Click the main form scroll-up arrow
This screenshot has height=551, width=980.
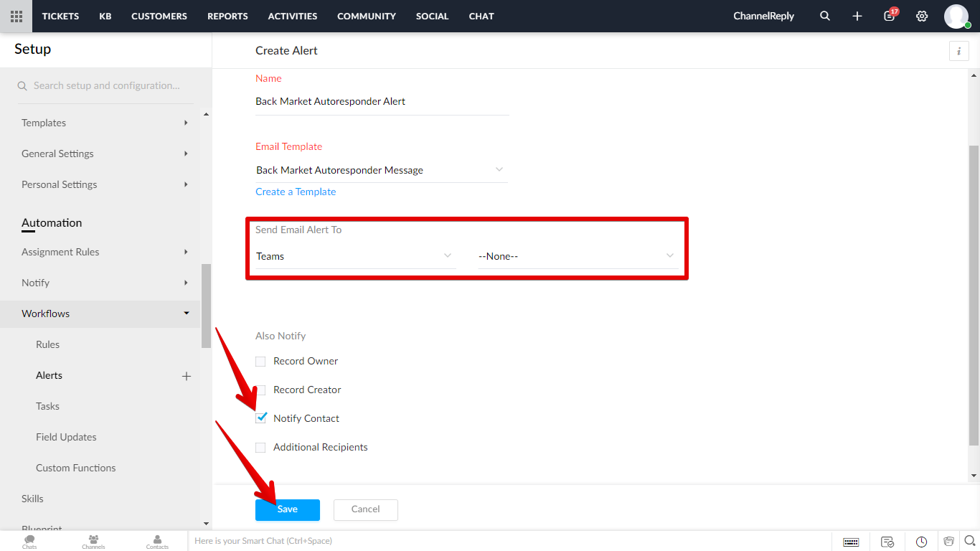click(x=974, y=75)
